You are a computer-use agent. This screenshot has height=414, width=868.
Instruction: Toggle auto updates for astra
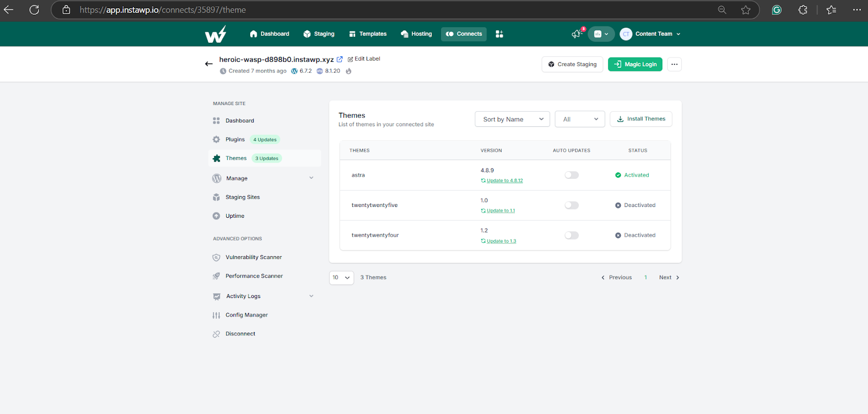(x=572, y=175)
